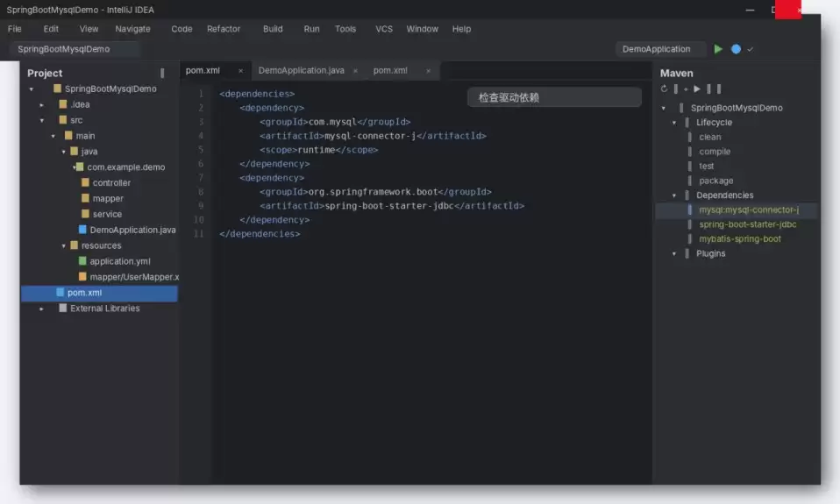840x504 pixels.
Task: Collapse the src folder arrow
Action: tap(42, 120)
